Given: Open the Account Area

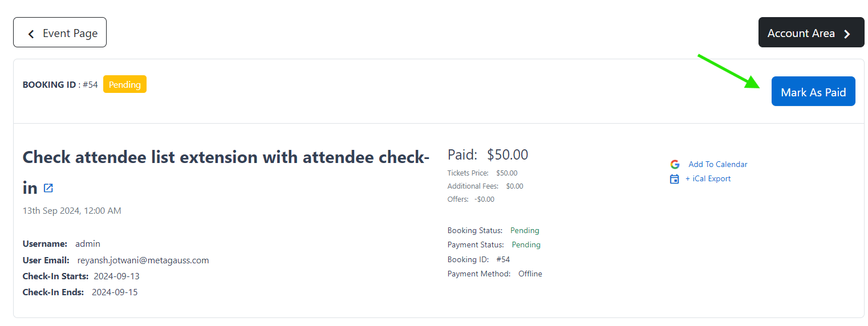Looking at the screenshot, I should click(811, 32).
